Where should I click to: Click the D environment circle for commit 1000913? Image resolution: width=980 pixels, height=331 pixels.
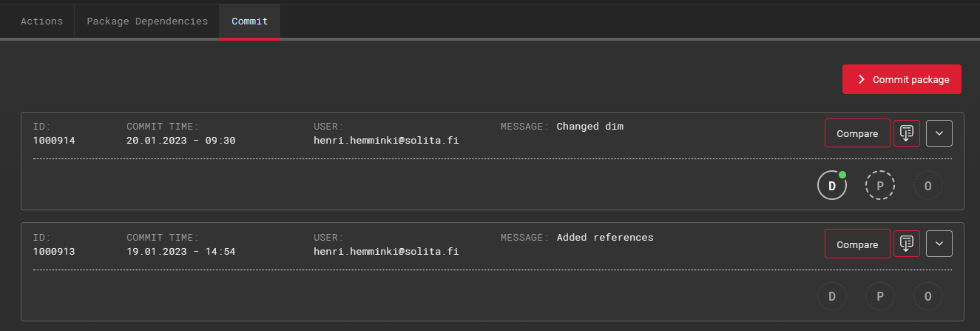pos(832,296)
